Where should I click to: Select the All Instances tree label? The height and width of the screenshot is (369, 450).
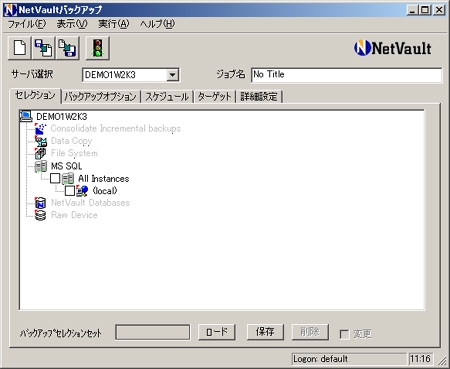103,179
